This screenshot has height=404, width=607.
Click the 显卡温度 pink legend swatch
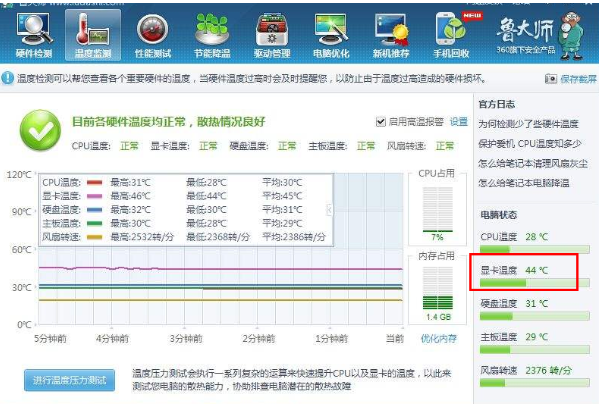95,196
